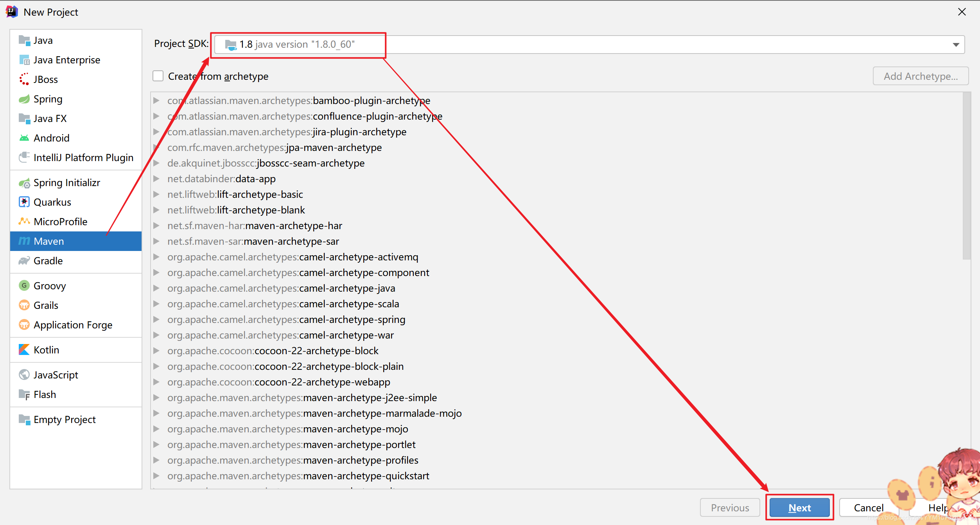Select camel-archetype-spring row
The image size is (980, 525).
[x=557, y=319]
